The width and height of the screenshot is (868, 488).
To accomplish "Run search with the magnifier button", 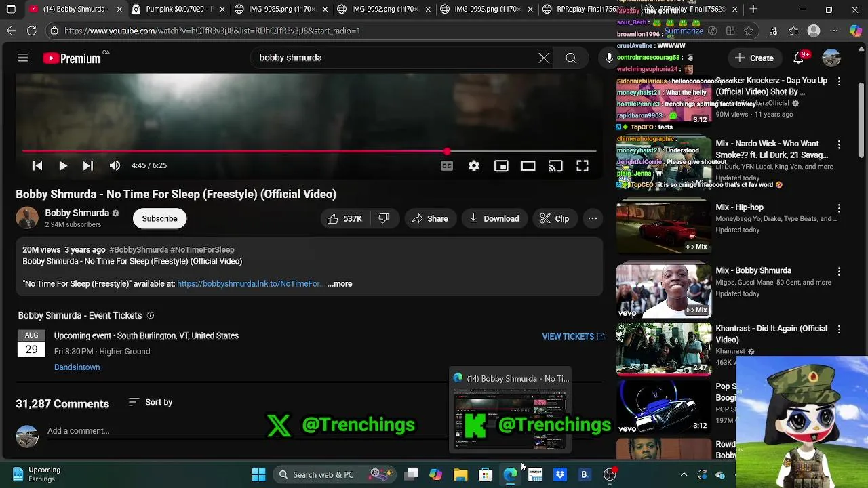I will (571, 58).
